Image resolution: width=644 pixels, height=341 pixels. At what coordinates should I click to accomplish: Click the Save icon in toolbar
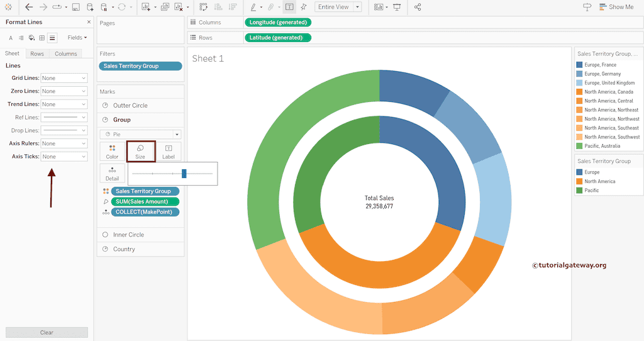pyautogui.click(x=75, y=7)
